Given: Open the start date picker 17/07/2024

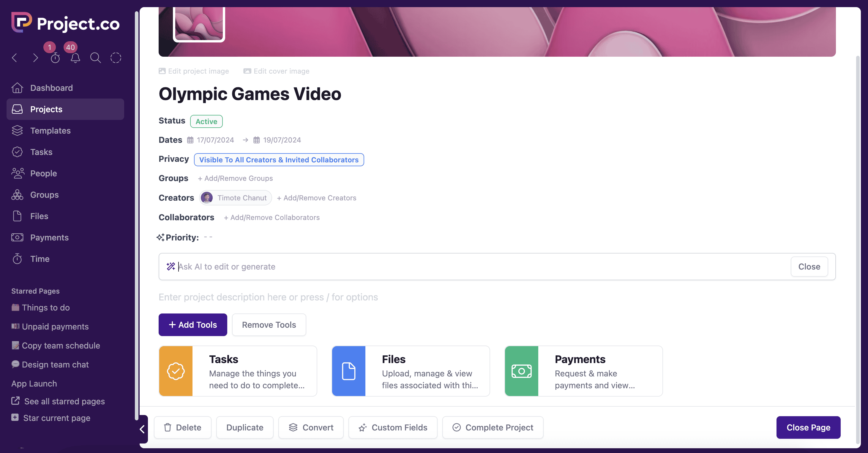Looking at the screenshot, I should point(215,140).
